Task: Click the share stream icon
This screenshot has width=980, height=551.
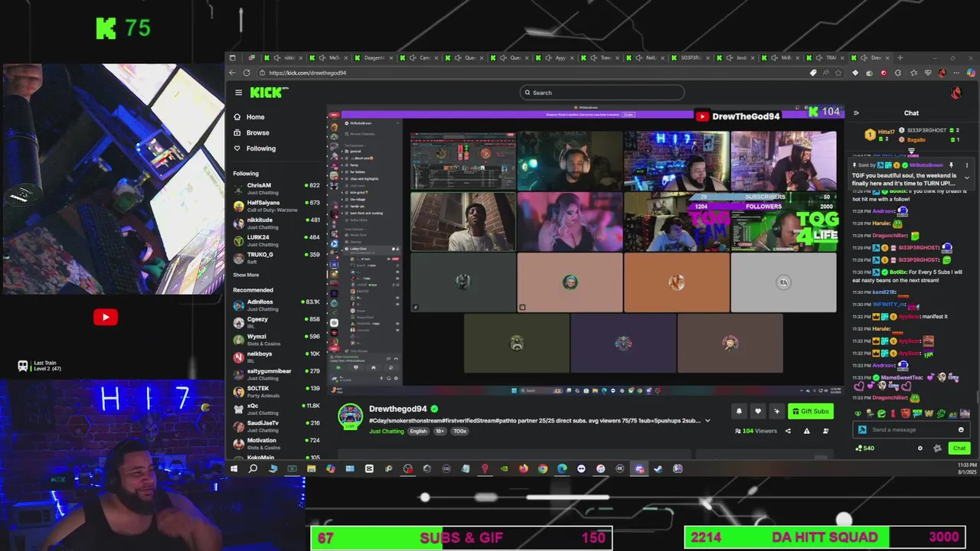Action: pyautogui.click(x=788, y=431)
